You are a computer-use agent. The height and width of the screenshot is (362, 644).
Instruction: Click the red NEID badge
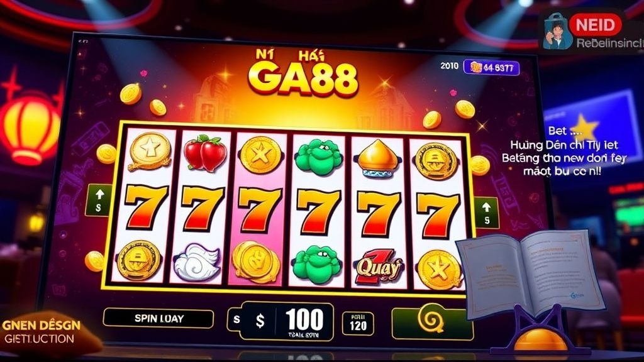tap(596, 25)
